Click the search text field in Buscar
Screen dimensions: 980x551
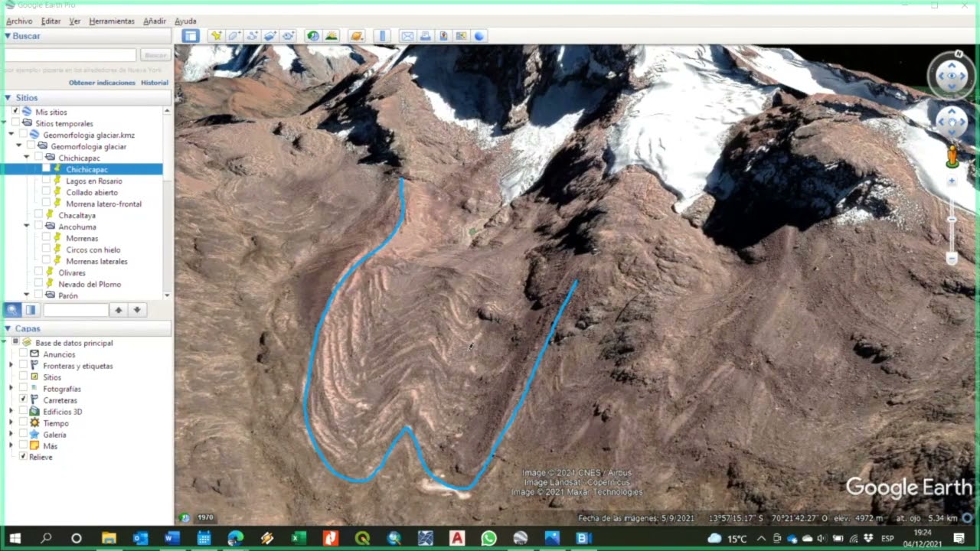[70, 55]
